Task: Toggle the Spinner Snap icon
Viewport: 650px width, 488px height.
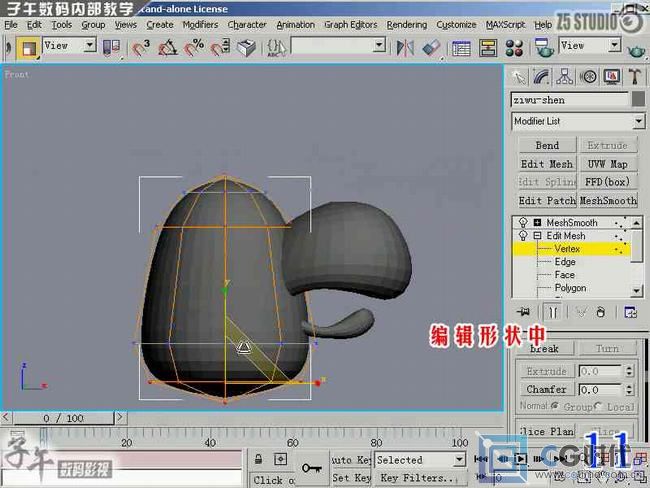Action: tap(220, 47)
